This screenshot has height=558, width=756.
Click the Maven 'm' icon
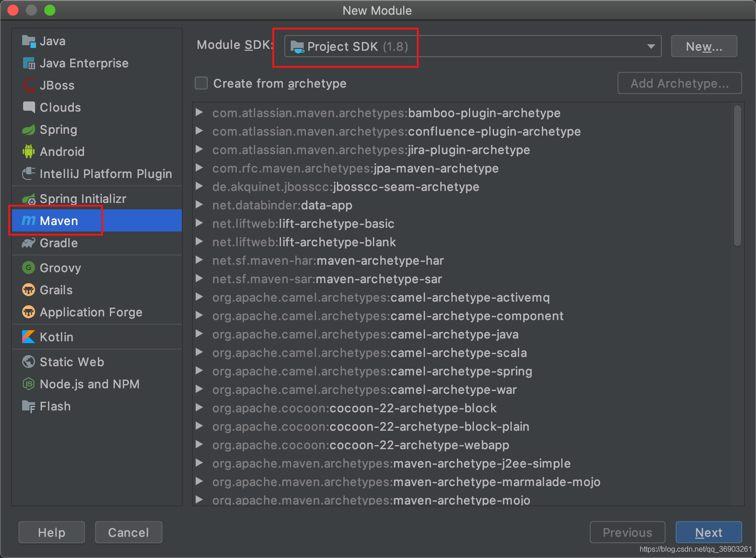[29, 220]
